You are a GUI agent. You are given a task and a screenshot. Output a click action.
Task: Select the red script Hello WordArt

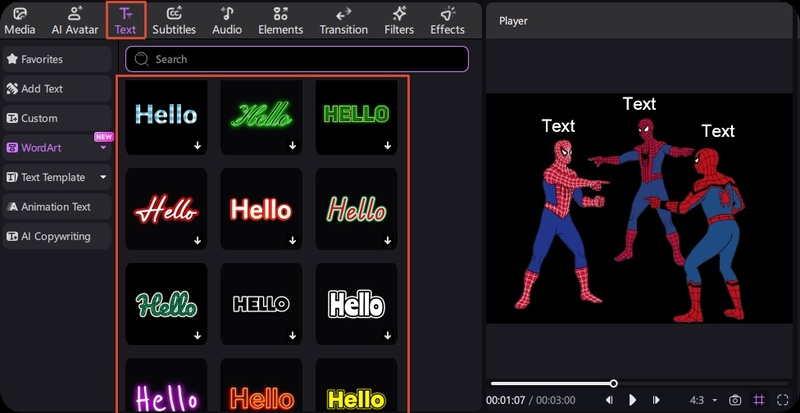point(166,209)
